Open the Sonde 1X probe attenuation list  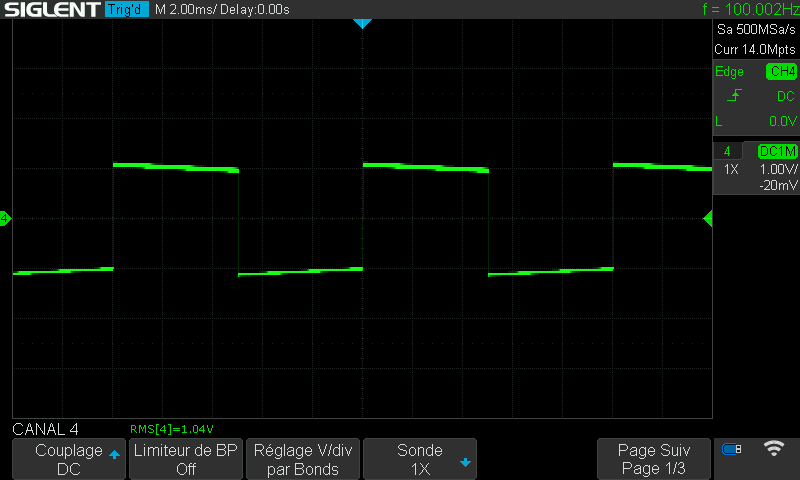[x=419, y=459]
